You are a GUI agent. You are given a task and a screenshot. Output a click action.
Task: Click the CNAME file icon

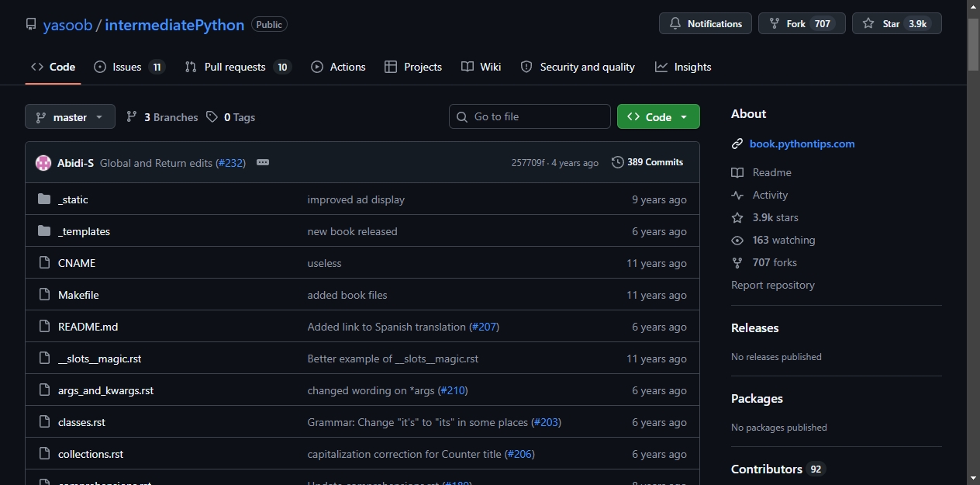[44, 263]
